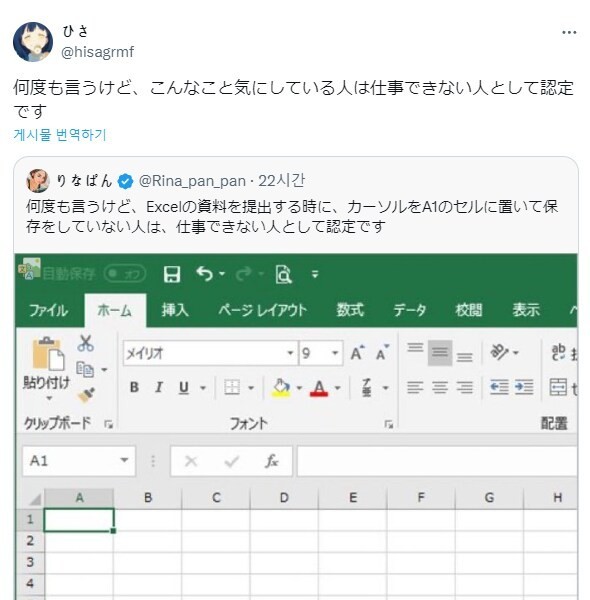Viewport: 590px width, 600px height.
Task: Click the Decrease Indent icon
Action: click(x=499, y=387)
